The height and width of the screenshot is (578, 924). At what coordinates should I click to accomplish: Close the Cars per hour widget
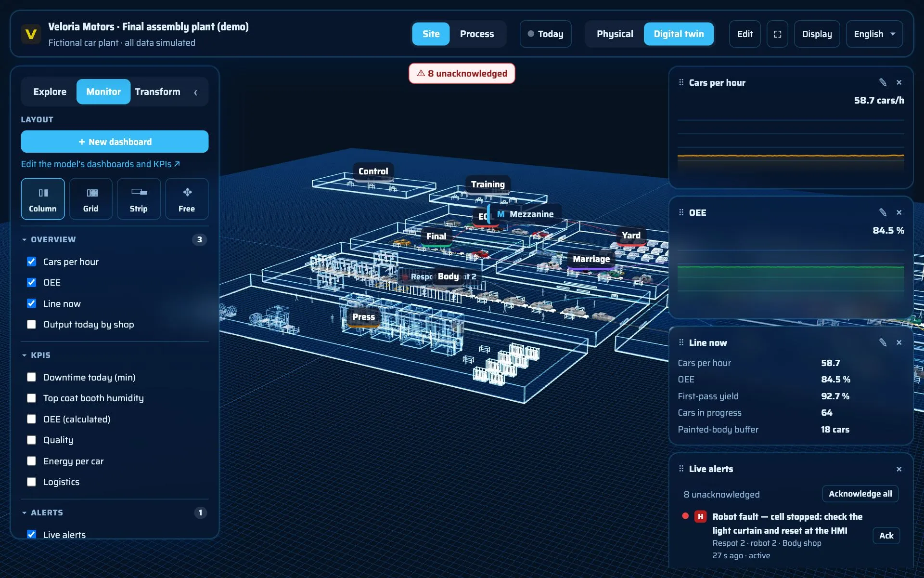pos(899,82)
